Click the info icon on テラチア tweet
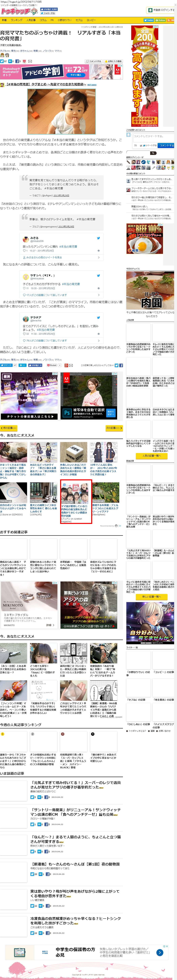 [x=99, y=334]
